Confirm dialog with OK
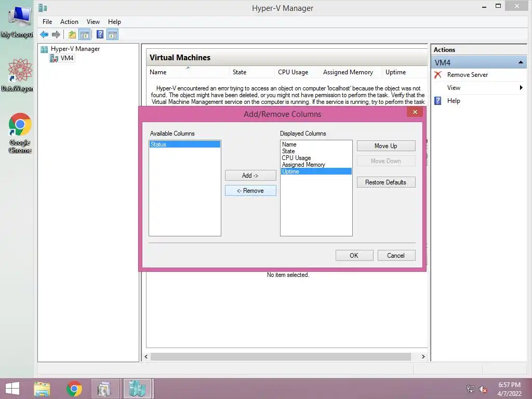The image size is (532, 399). (x=354, y=256)
